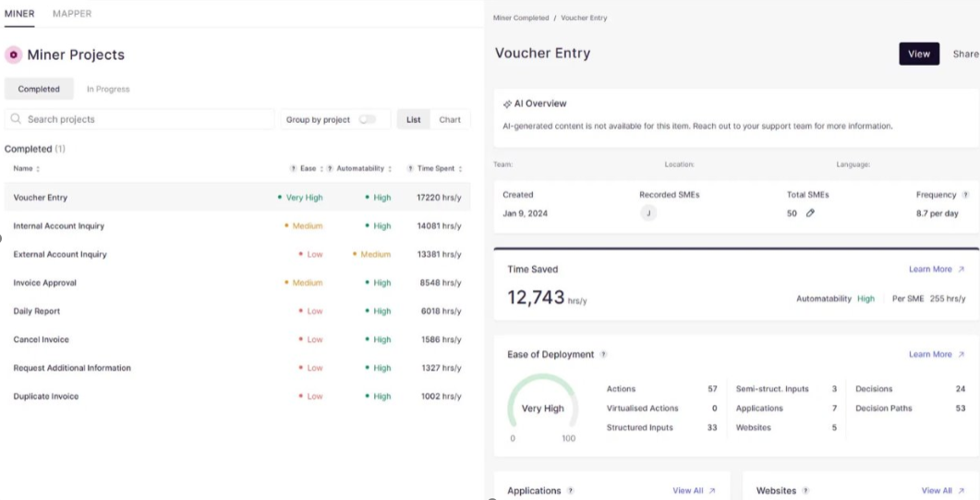Click the View button

pyautogui.click(x=919, y=54)
